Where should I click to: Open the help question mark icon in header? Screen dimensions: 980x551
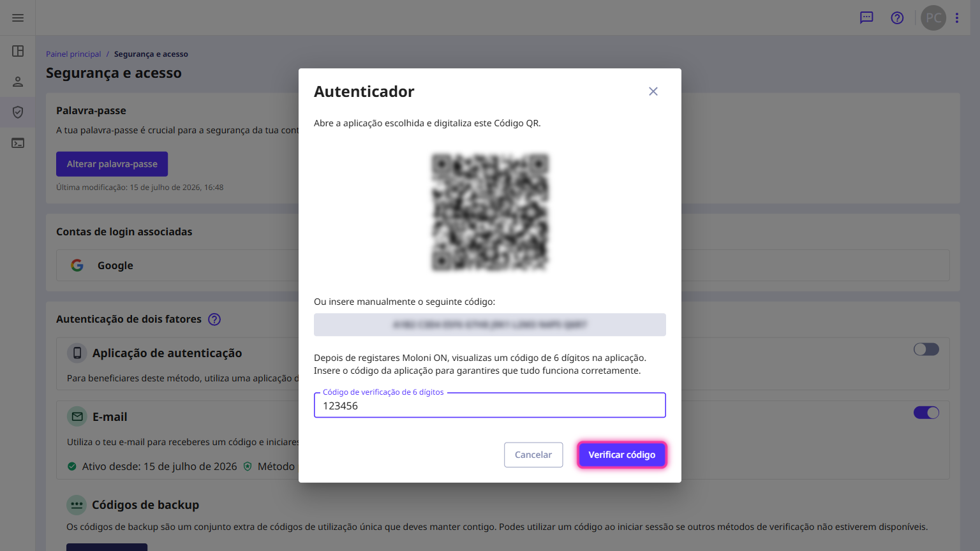click(897, 18)
